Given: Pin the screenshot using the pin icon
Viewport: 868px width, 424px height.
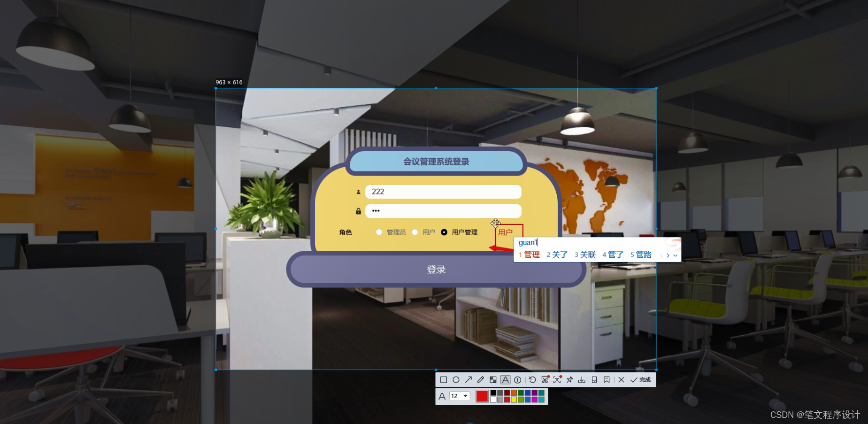Looking at the screenshot, I should pyautogui.click(x=569, y=379).
